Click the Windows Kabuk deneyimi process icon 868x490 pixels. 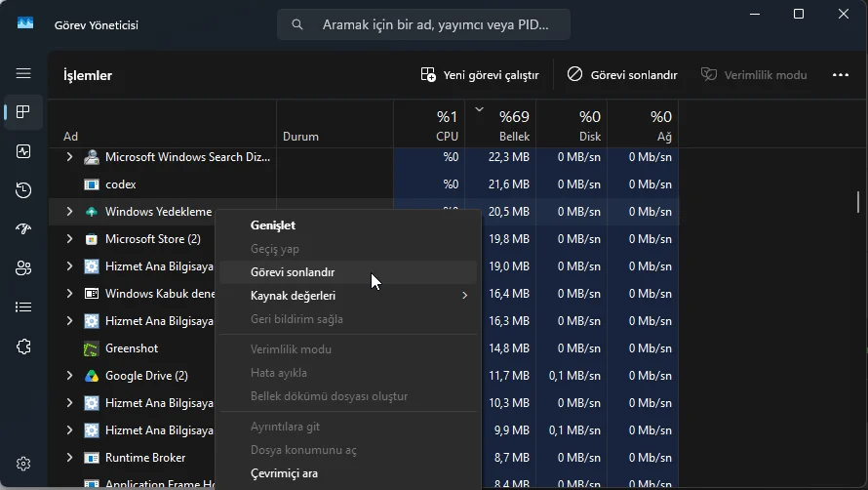92,294
